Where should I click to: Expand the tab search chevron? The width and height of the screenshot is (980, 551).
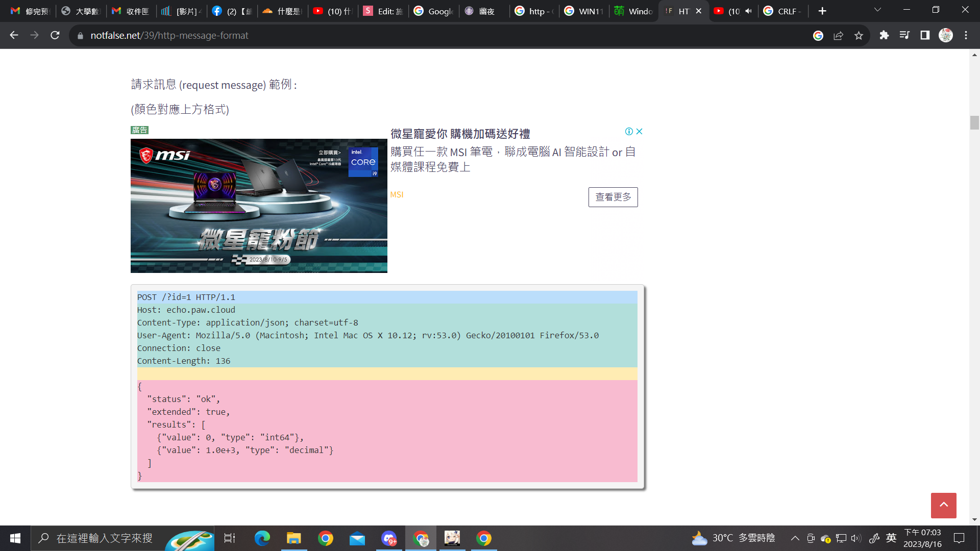[x=877, y=10]
